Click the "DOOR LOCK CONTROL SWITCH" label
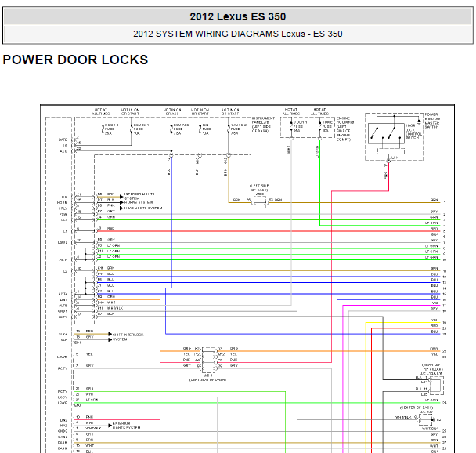This screenshot has width=476, height=453. point(413,132)
